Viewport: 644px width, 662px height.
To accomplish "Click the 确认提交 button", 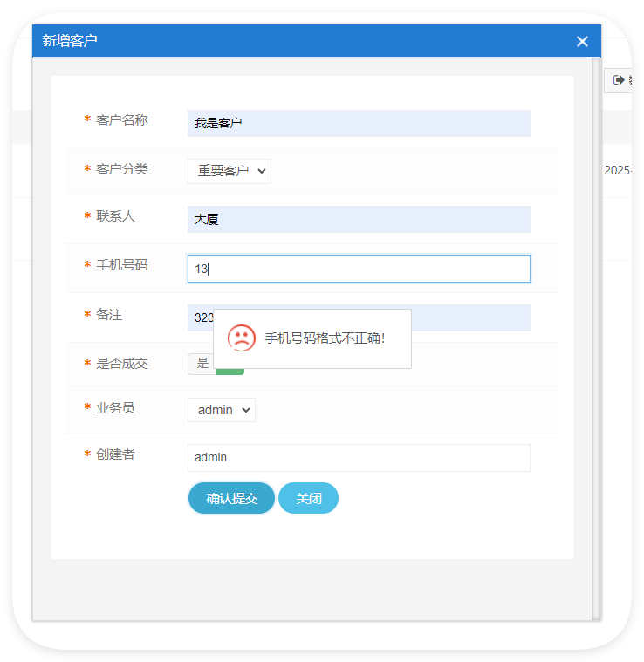I will point(231,498).
